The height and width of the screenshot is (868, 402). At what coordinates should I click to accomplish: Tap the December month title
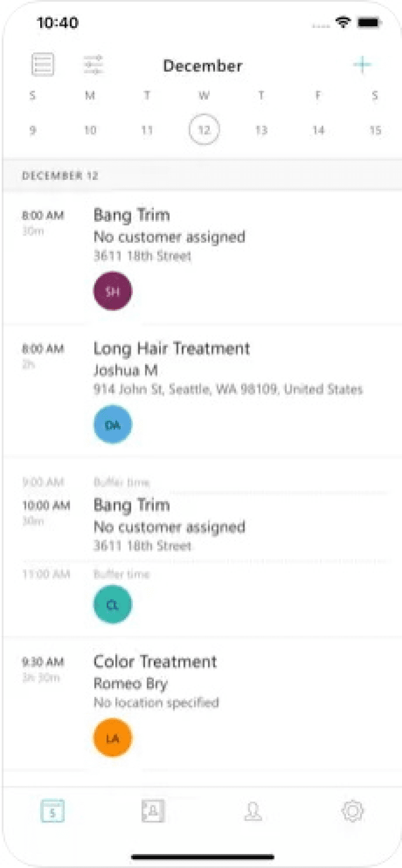coord(203,66)
